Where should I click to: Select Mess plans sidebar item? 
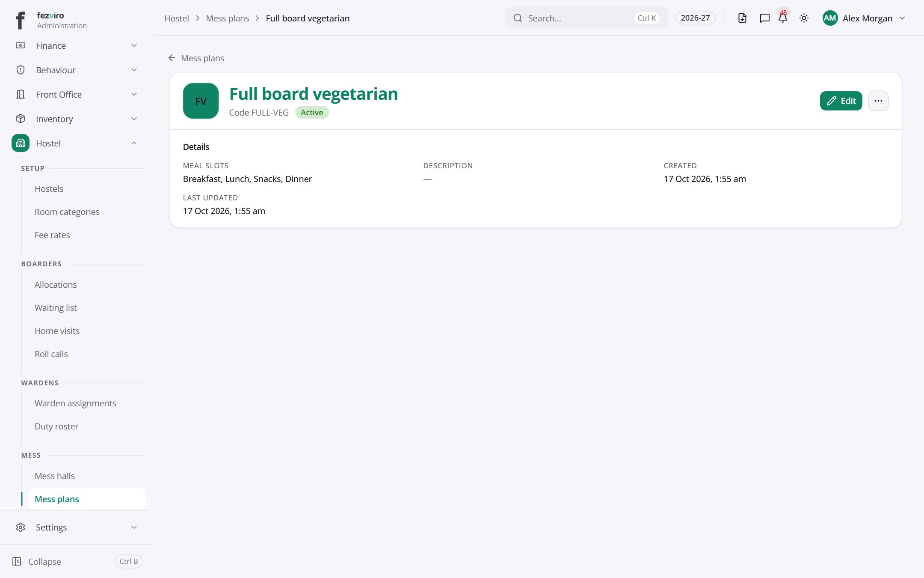point(87,499)
